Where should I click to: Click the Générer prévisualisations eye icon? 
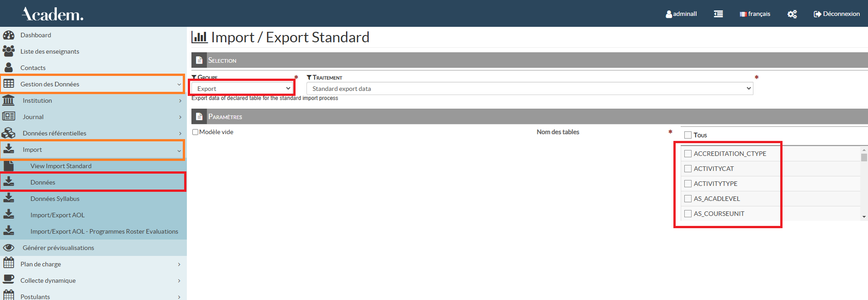click(x=9, y=248)
